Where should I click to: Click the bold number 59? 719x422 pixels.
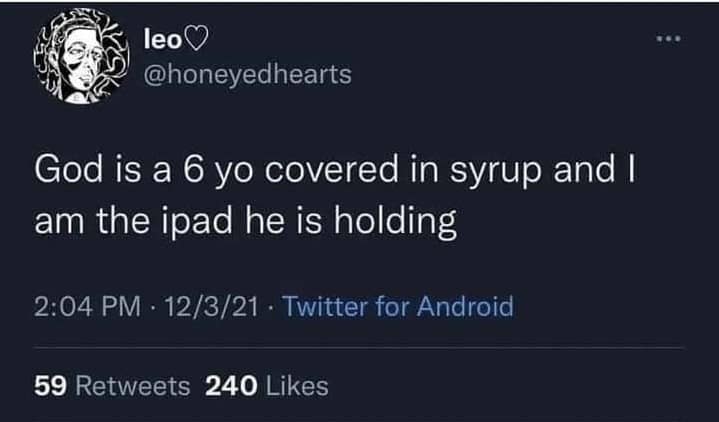(x=51, y=386)
